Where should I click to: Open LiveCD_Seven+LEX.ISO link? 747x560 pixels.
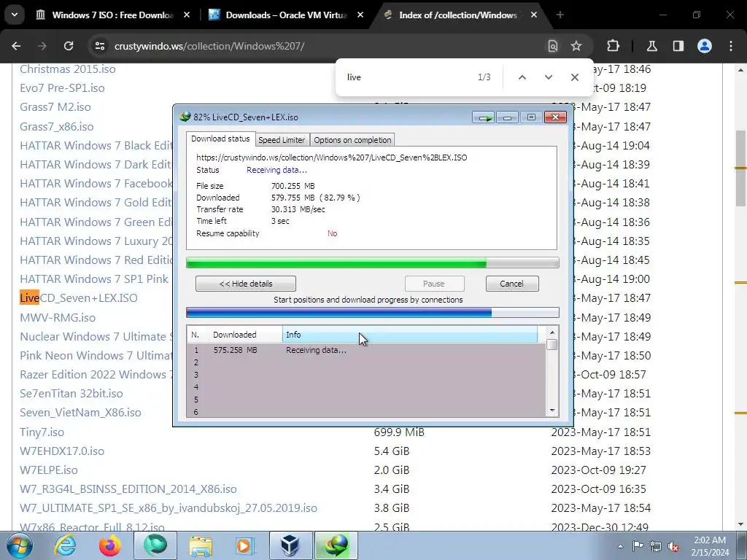point(79,298)
